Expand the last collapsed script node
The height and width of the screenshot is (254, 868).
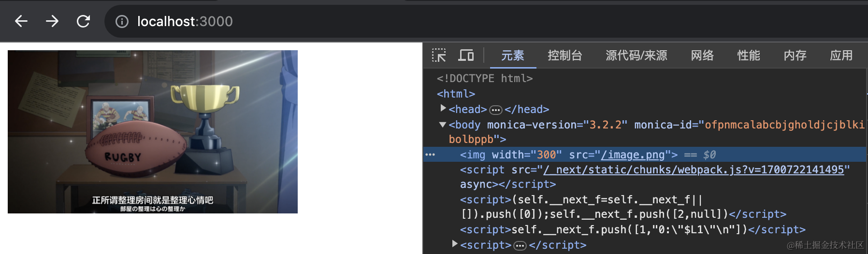455,244
